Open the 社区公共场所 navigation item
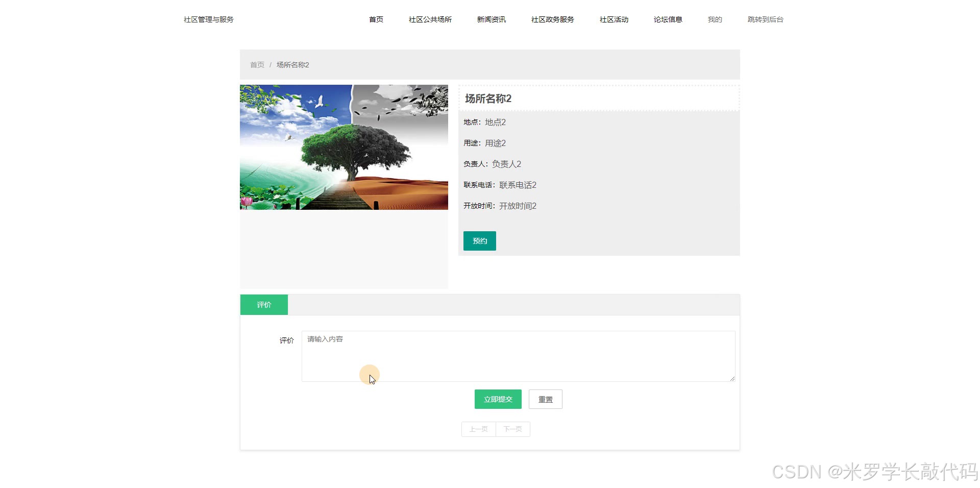Screen dimensions: 980x488 coord(430,19)
